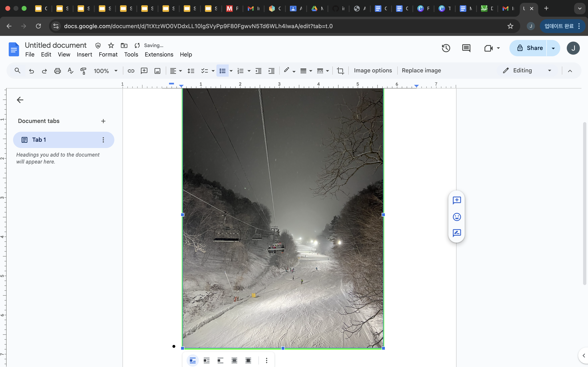Click the Image options button

372,70
